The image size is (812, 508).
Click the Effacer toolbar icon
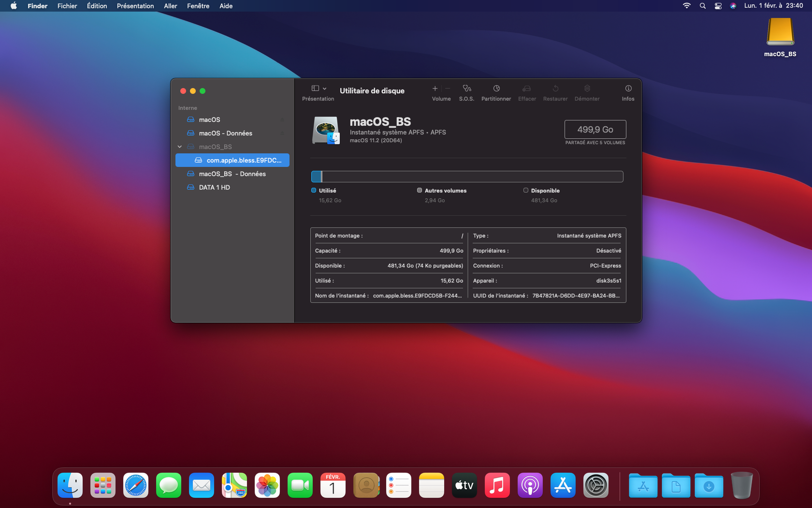click(x=527, y=89)
